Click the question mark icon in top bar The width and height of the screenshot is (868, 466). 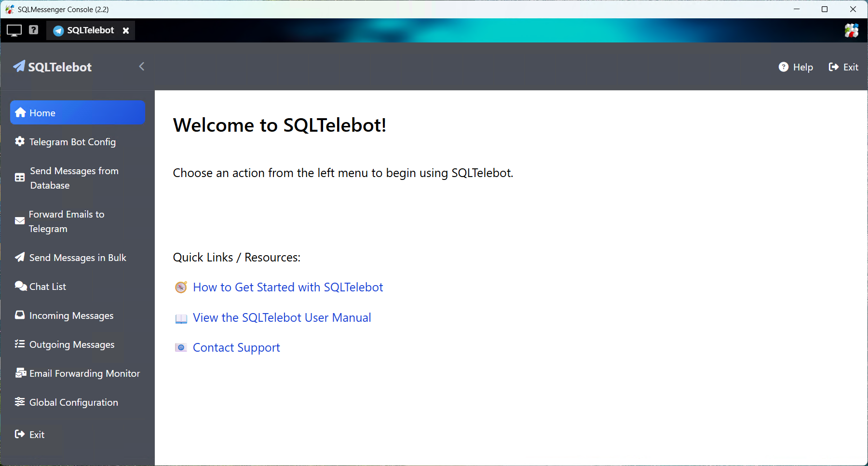(33, 30)
